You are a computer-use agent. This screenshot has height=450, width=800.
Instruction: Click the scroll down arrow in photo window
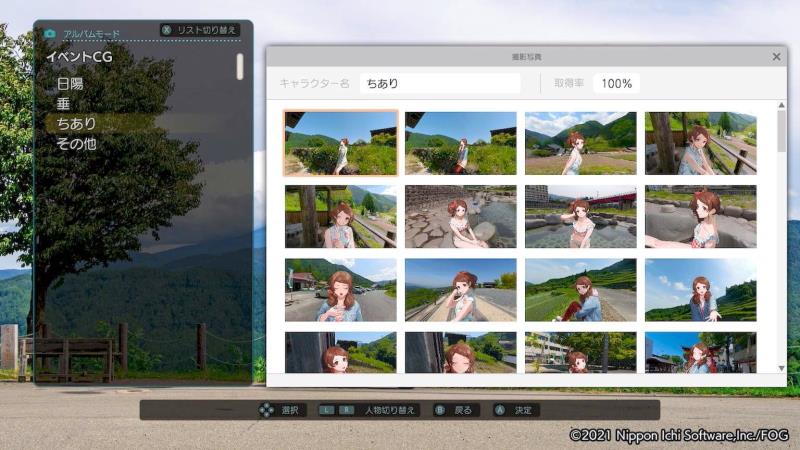(x=781, y=368)
